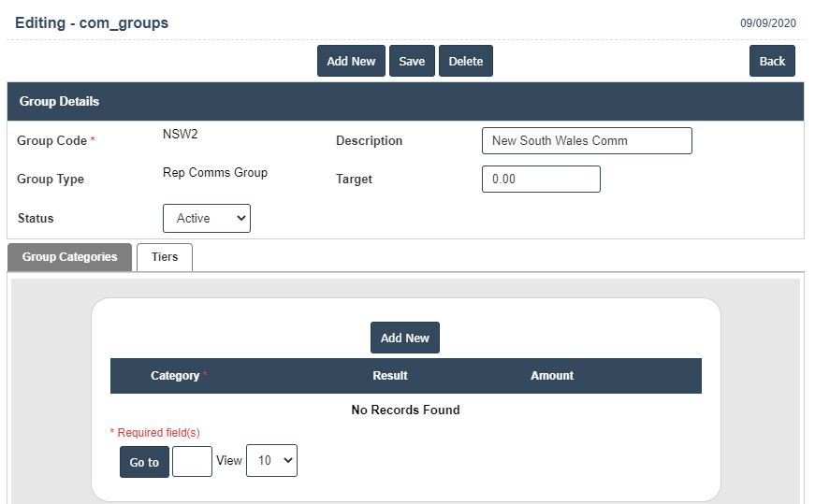Switch to the Group Categories tab
This screenshot has width=815, height=504.
pos(70,257)
